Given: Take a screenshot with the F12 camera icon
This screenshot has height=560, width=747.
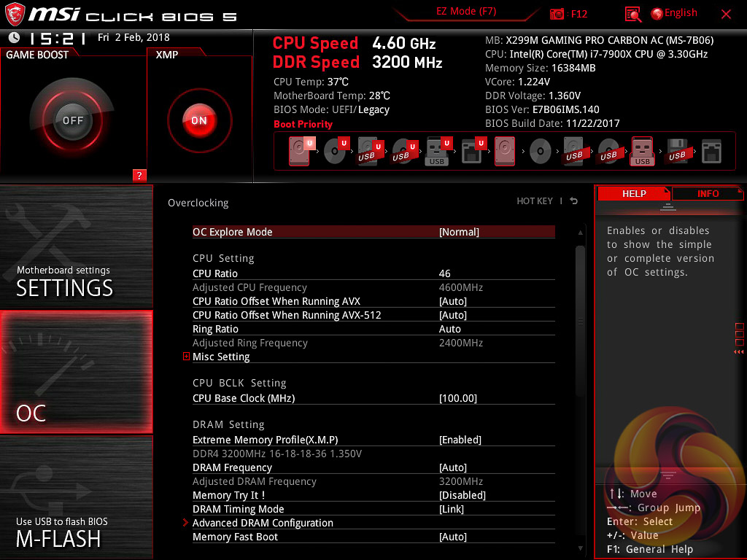Looking at the screenshot, I should [557, 14].
